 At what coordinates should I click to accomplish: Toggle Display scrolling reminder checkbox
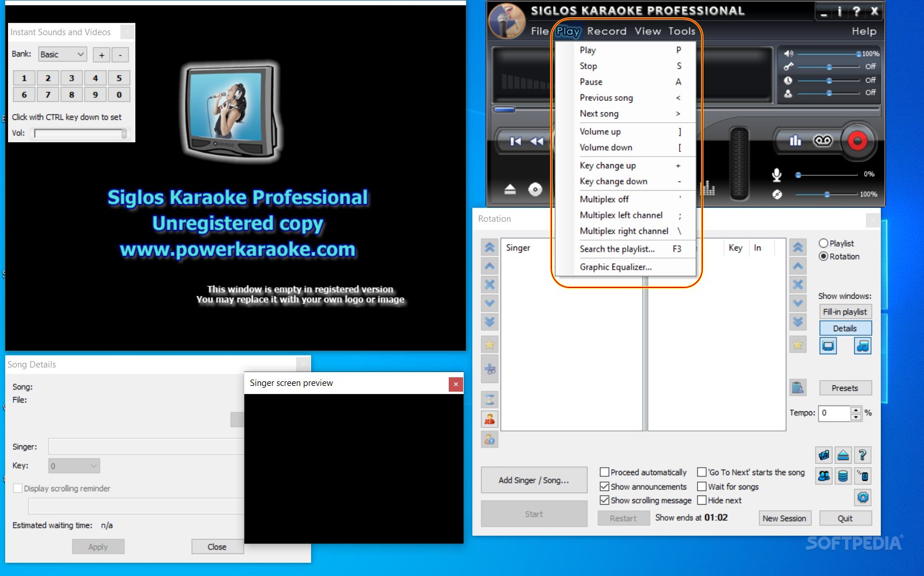pyautogui.click(x=18, y=488)
